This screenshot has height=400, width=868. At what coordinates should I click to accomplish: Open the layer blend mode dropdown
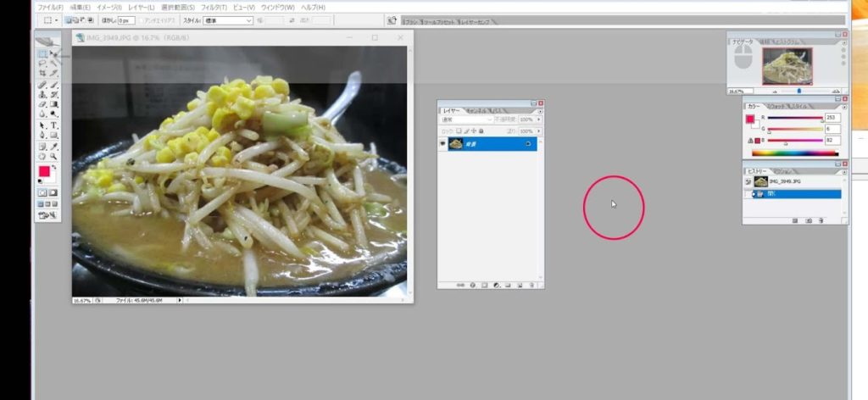tap(467, 119)
